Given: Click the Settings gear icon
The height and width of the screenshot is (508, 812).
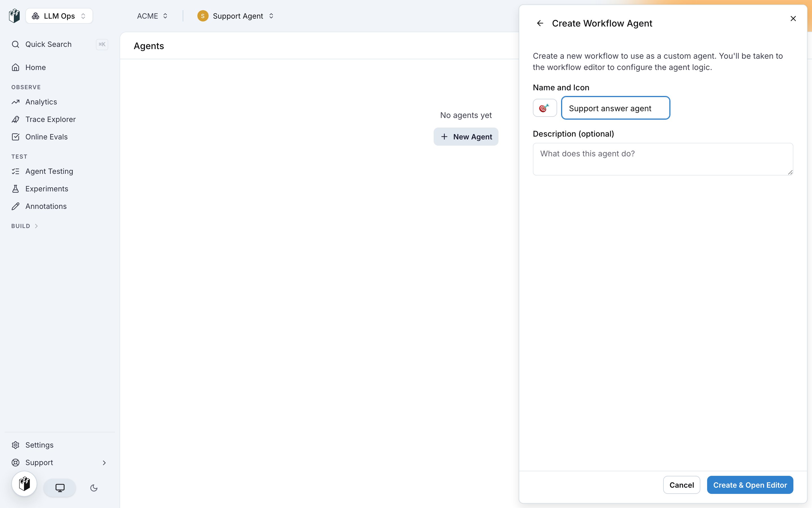Looking at the screenshot, I should tap(16, 445).
